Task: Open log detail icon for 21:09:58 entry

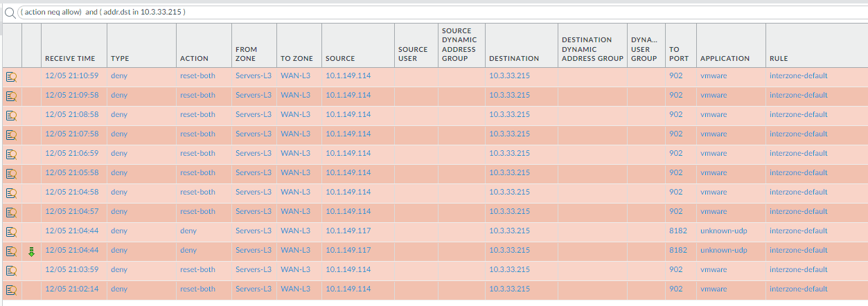Action: (x=12, y=96)
